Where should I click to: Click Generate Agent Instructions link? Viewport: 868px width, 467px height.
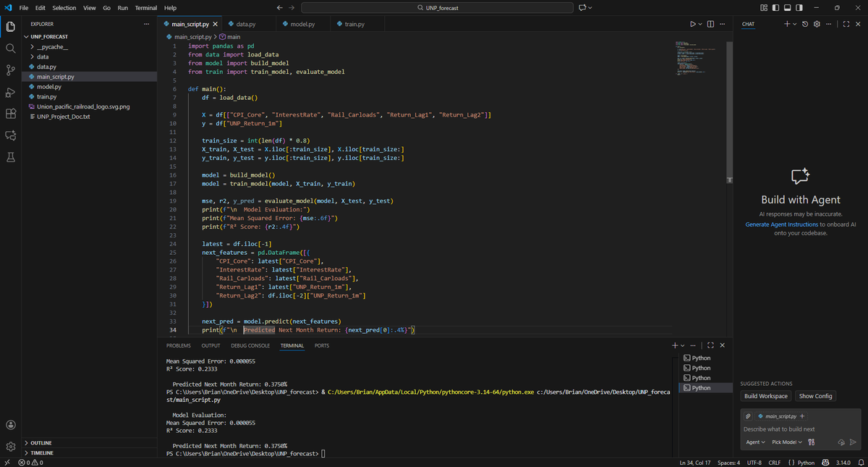point(782,224)
